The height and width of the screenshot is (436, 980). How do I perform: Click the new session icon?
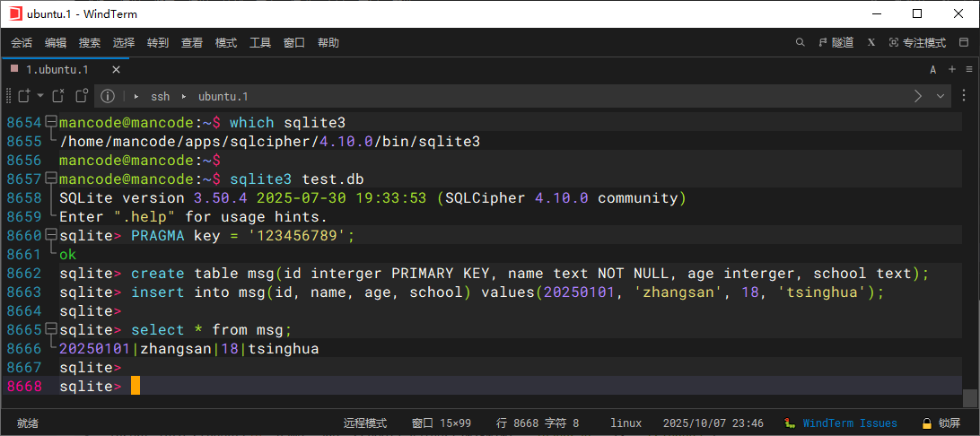[x=25, y=96]
